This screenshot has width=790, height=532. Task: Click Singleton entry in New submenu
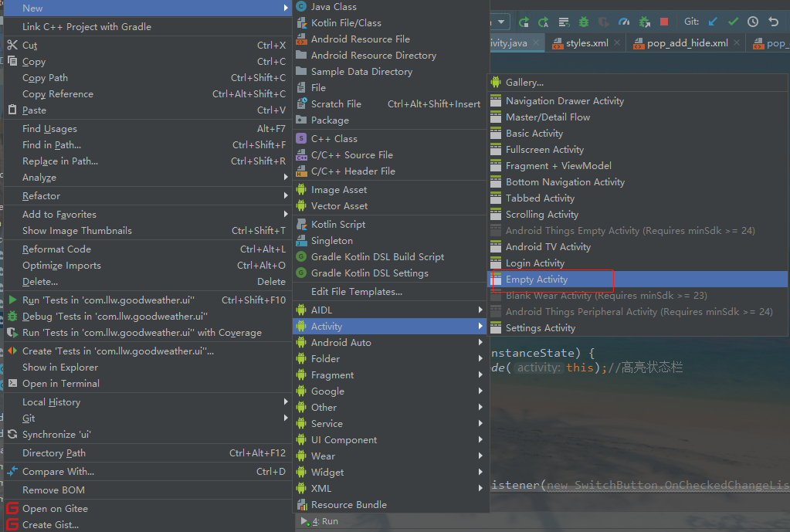tap(390, 241)
